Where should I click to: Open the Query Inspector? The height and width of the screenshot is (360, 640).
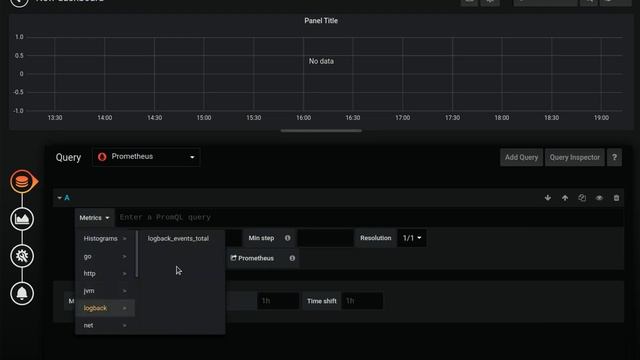coord(575,158)
